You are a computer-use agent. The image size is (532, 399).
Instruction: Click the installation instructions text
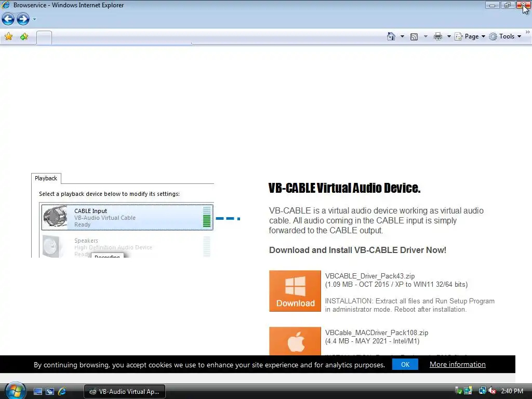410,305
